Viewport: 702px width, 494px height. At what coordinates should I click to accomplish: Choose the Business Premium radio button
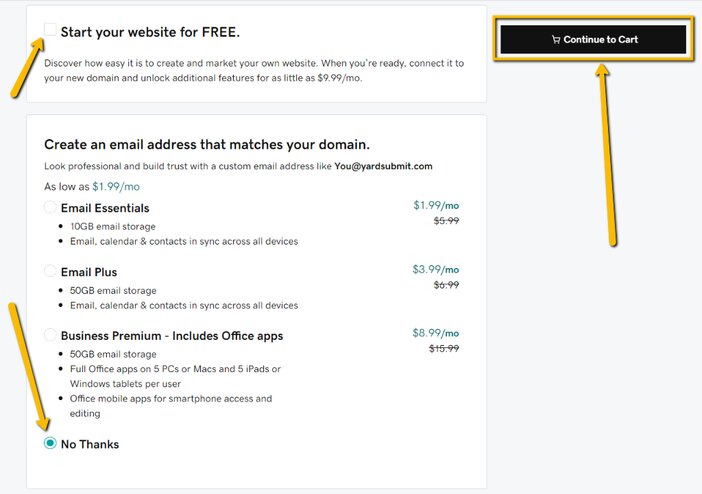(50, 335)
